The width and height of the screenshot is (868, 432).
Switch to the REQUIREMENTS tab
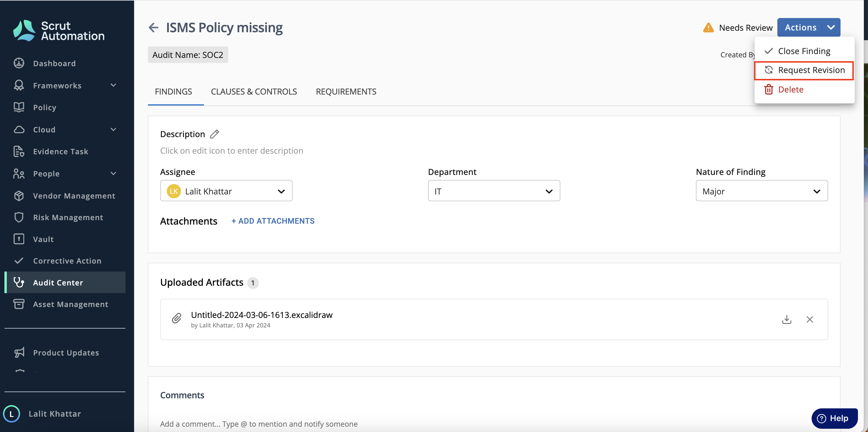click(x=346, y=91)
